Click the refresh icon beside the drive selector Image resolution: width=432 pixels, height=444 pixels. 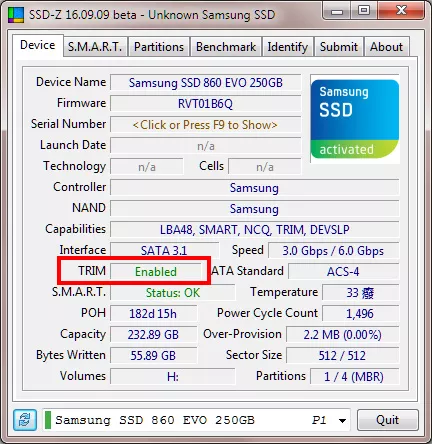tap(25, 420)
